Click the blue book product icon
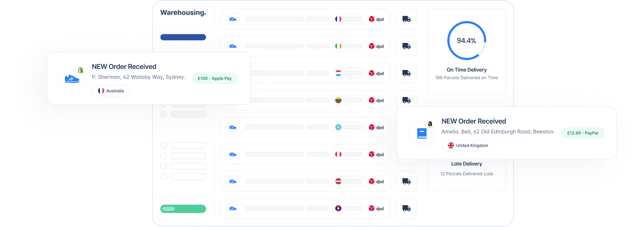The width and height of the screenshot is (644, 227). pyautogui.click(x=422, y=134)
